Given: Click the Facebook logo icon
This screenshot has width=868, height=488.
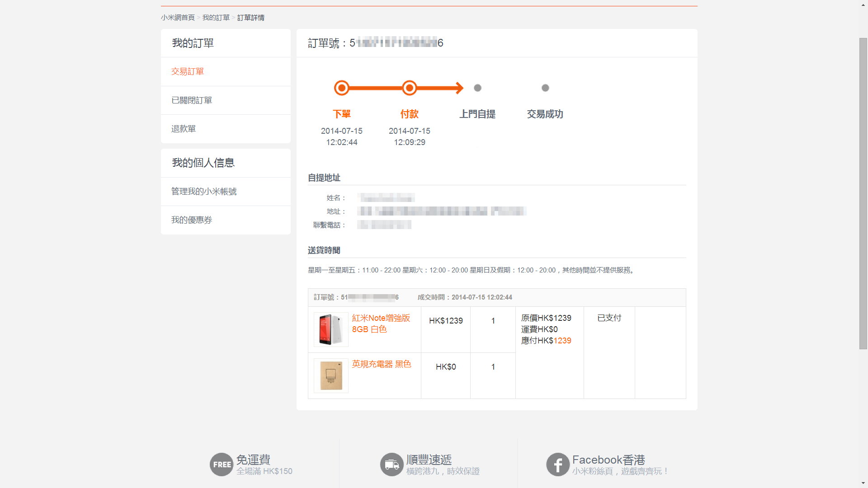Looking at the screenshot, I should click(x=558, y=465).
